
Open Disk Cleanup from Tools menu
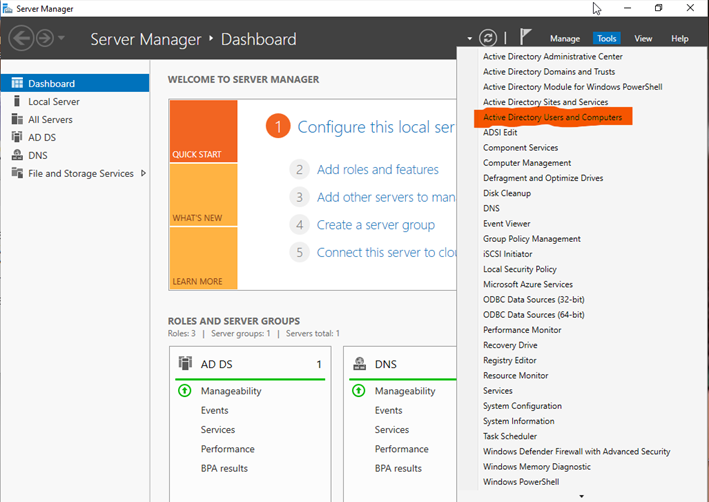507,193
